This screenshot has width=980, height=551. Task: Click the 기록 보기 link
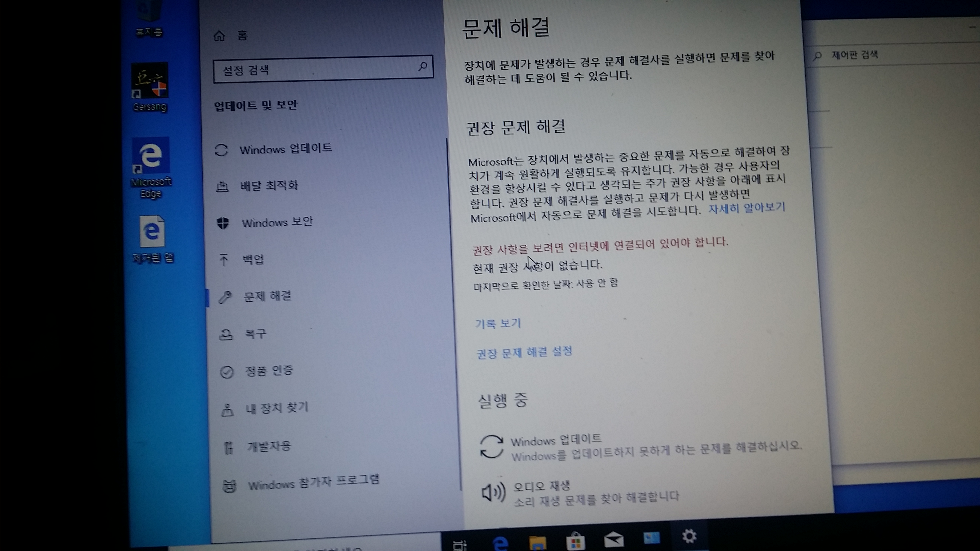pyautogui.click(x=498, y=323)
